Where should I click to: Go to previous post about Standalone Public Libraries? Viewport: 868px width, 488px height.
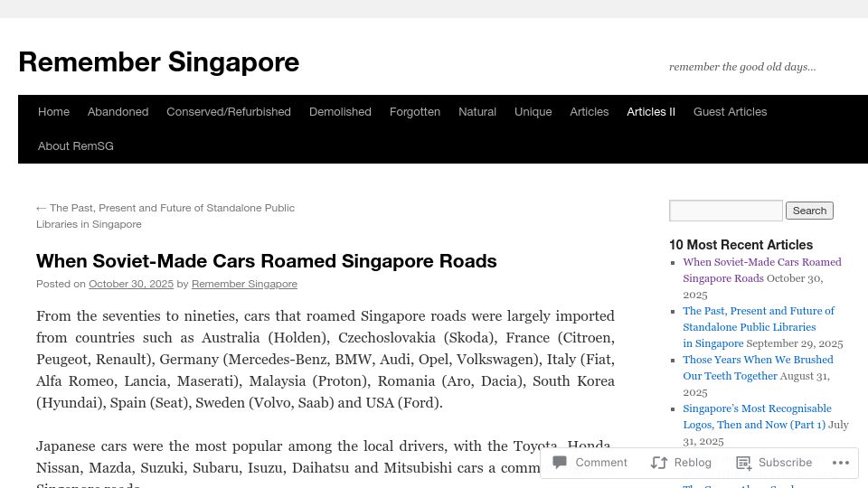pos(165,216)
